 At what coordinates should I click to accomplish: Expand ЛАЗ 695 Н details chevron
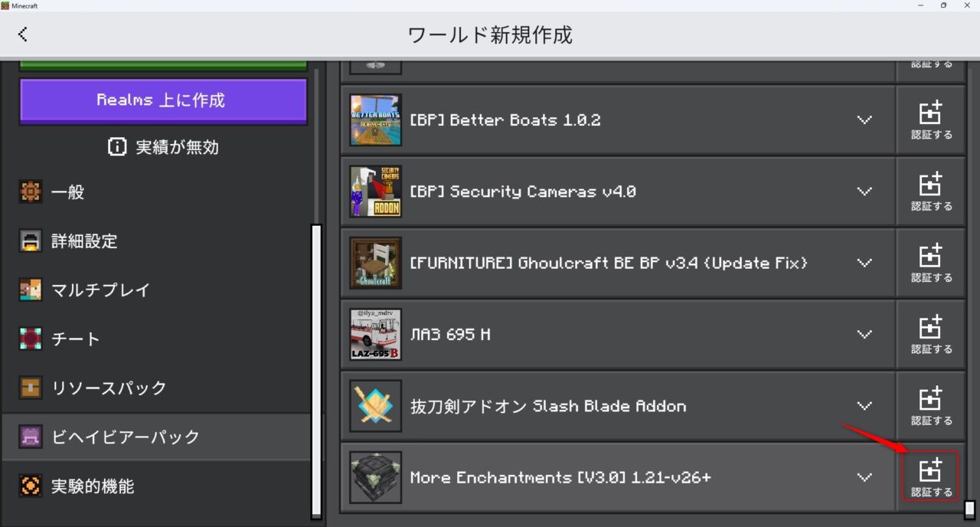pyautogui.click(x=864, y=334)
